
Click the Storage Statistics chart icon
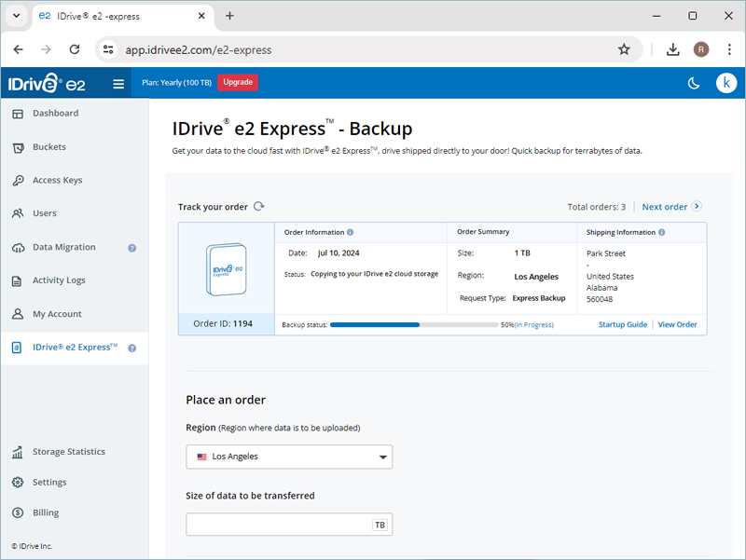point(18,452)
